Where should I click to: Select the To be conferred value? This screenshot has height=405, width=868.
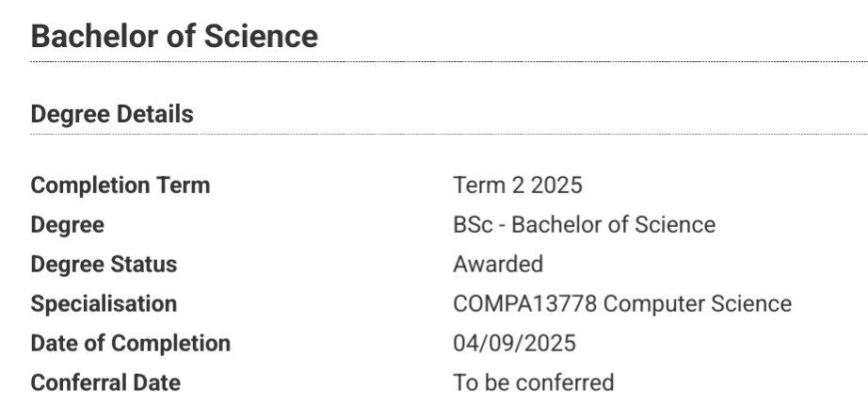[x=533, y=382]
